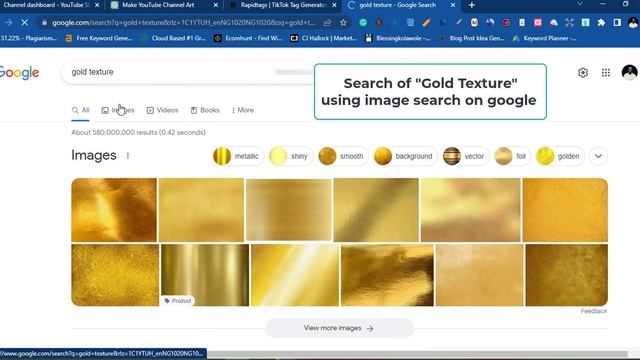Click the gold texture search box

[188, 72]
